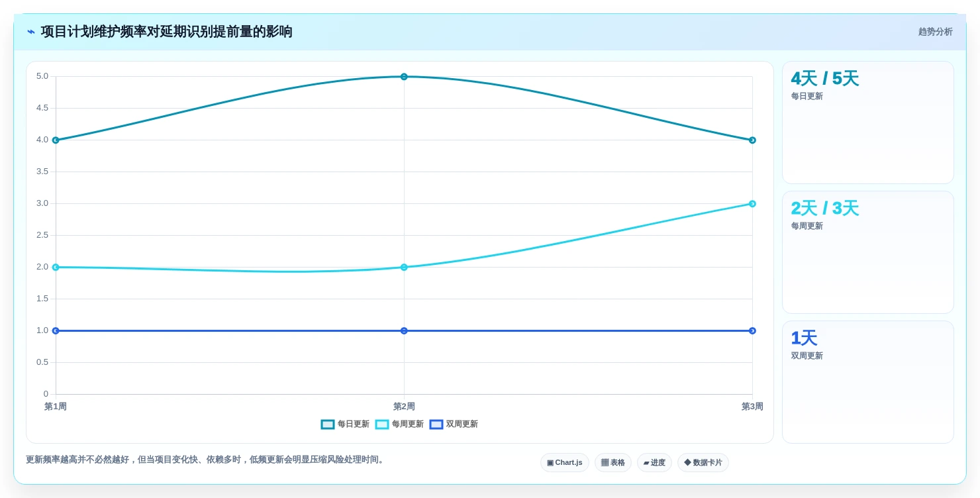Click the 第1周 x-axis label

click(x=56, y=407)
